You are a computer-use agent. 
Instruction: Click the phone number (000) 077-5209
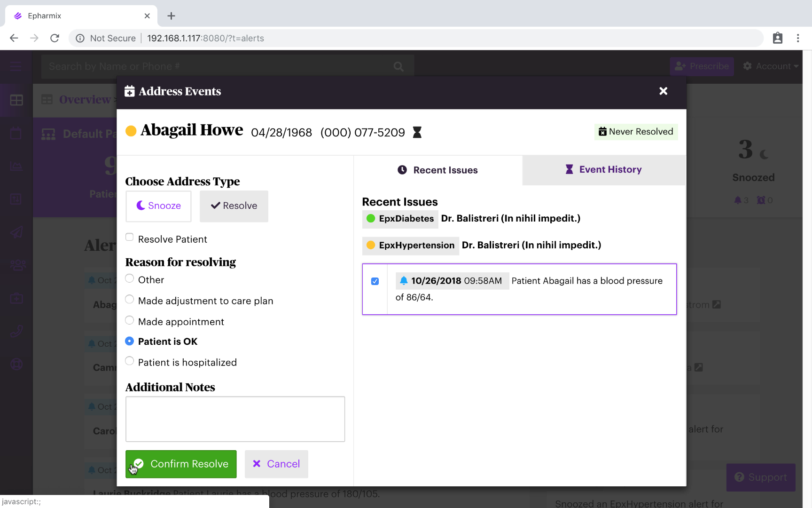[x=363, y=133]
